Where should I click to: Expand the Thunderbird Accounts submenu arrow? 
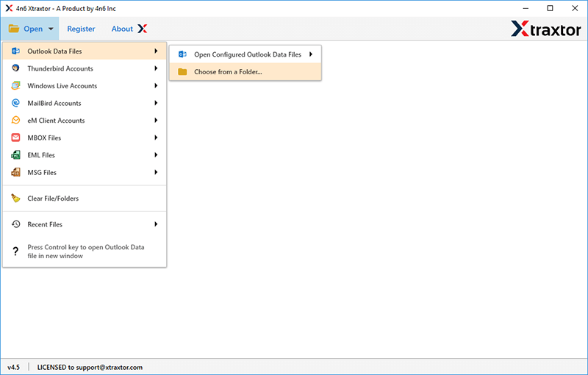click(156, 68)
